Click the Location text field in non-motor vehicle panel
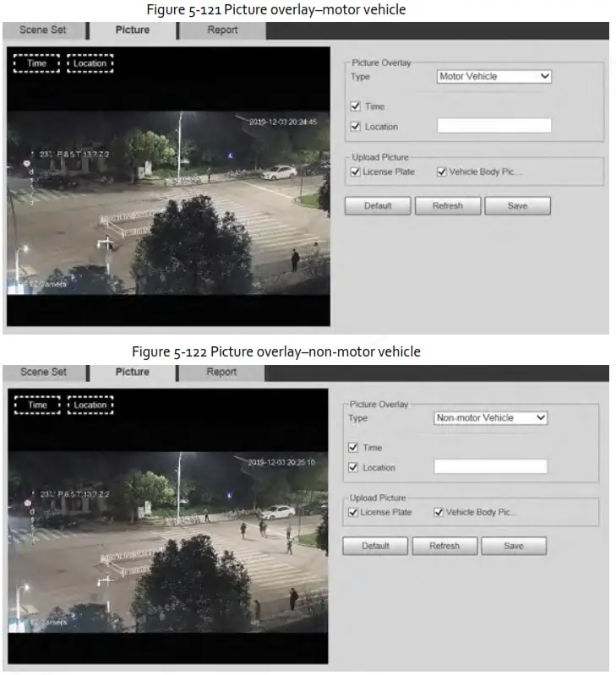This screenshot has width=616, height=675. 491,466
